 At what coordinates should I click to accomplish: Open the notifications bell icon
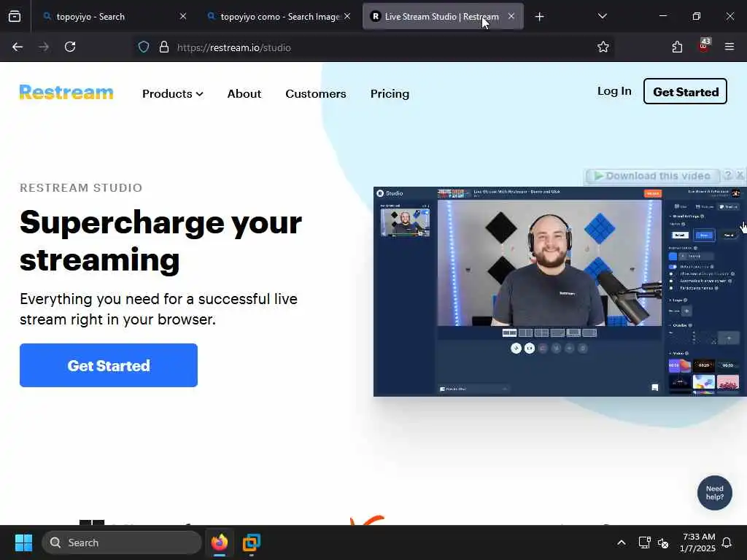pyautogui.click(x=727, y=542)
